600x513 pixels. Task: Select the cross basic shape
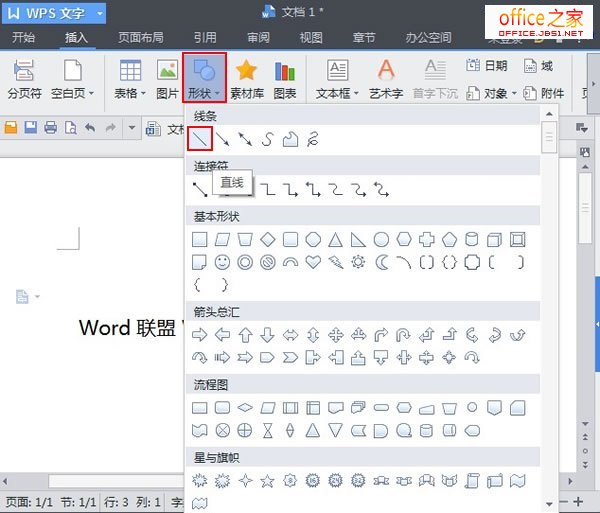coord(426,240)
